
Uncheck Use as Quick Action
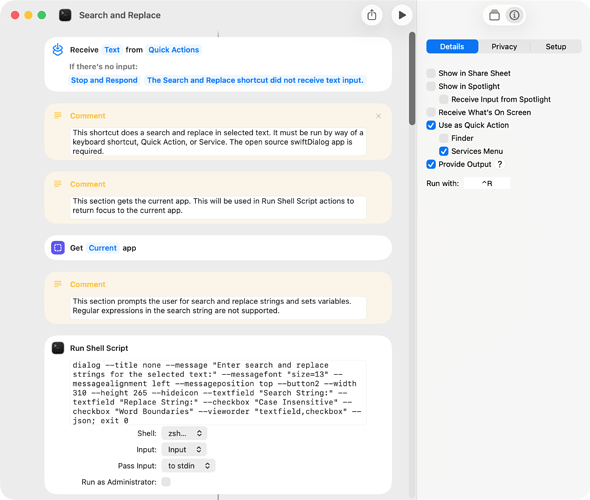click(x=431, y=125)
